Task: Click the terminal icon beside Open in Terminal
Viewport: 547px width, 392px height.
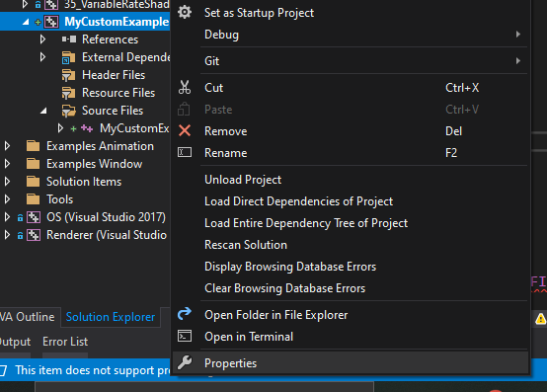Action: (x=185, y=336)
